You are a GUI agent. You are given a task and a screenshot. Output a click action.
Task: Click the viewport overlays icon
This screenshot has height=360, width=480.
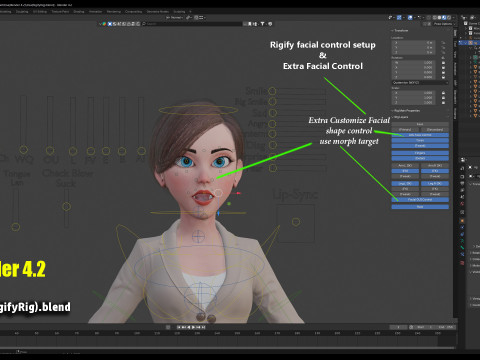pos(410,17)
